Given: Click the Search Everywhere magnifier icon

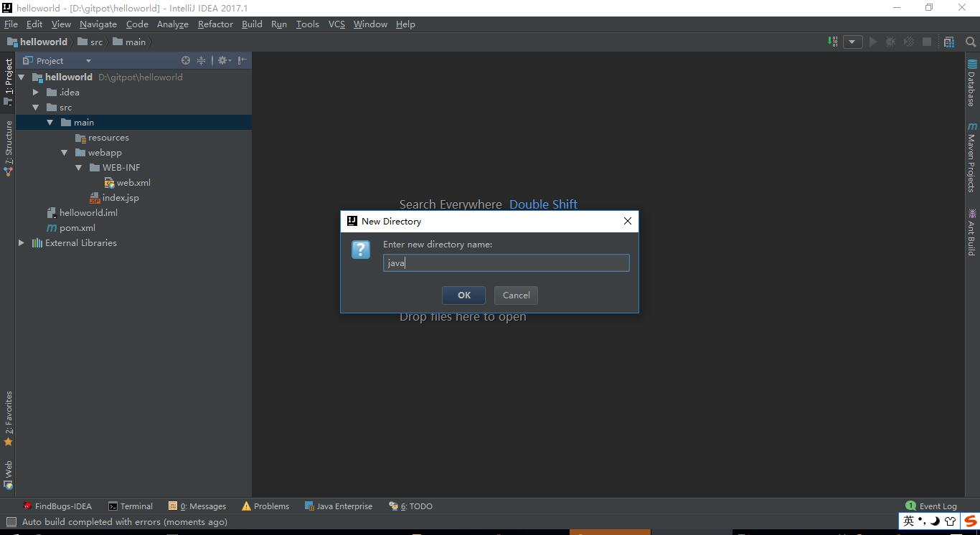Looking at the screenshot, I should [971, 42].
